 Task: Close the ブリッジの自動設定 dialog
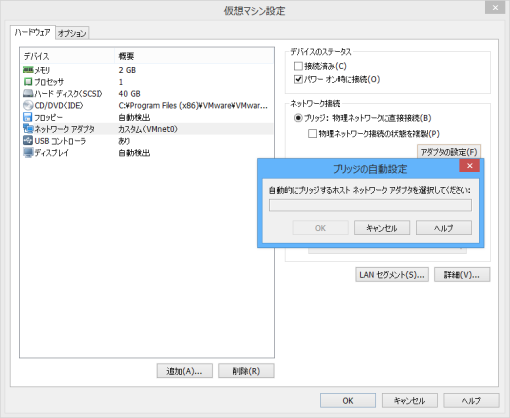pos(469,166)
